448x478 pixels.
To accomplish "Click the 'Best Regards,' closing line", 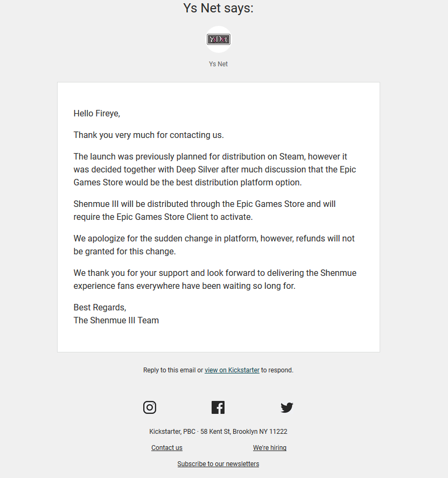I will (100, 307).
